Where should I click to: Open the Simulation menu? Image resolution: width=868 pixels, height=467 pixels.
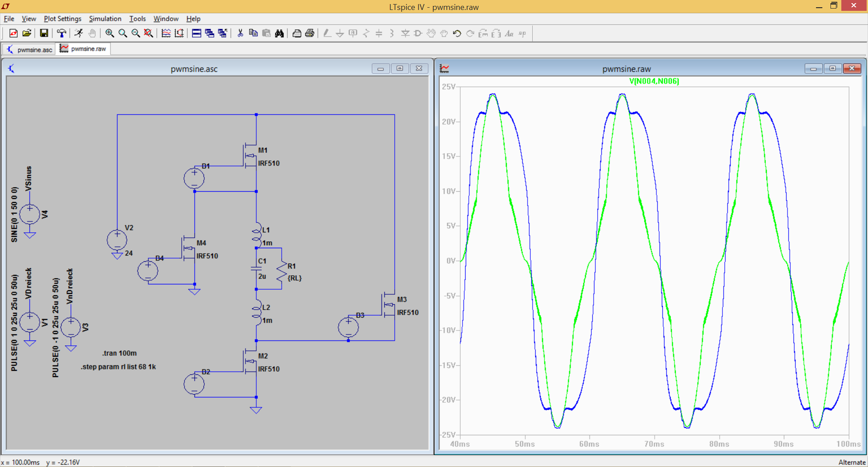pos(105,19)
